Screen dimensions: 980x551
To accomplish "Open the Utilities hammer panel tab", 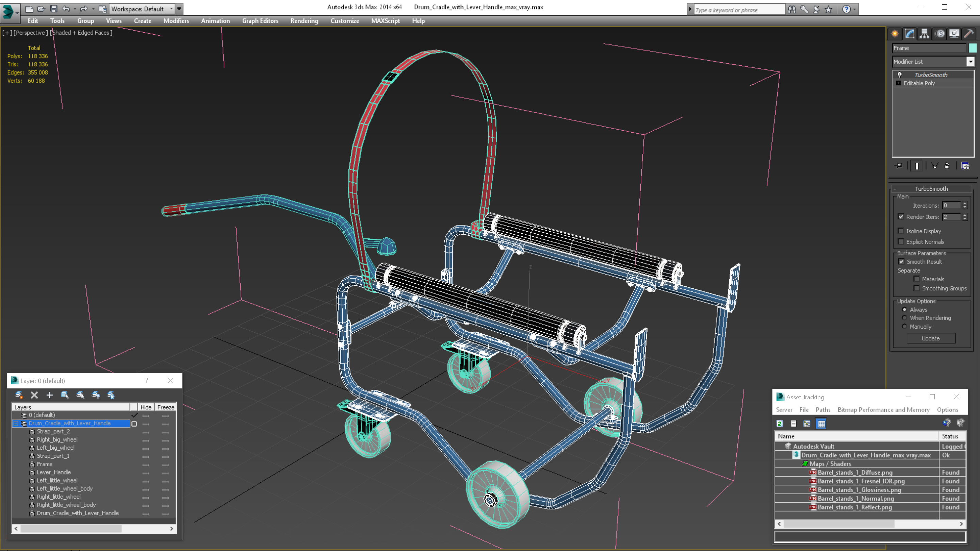I will coord(968,34).
